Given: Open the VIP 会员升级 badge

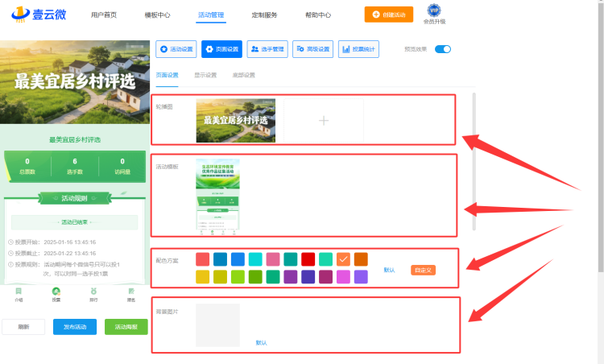Looking at the screenshot, I should click(x=434, y=14).
